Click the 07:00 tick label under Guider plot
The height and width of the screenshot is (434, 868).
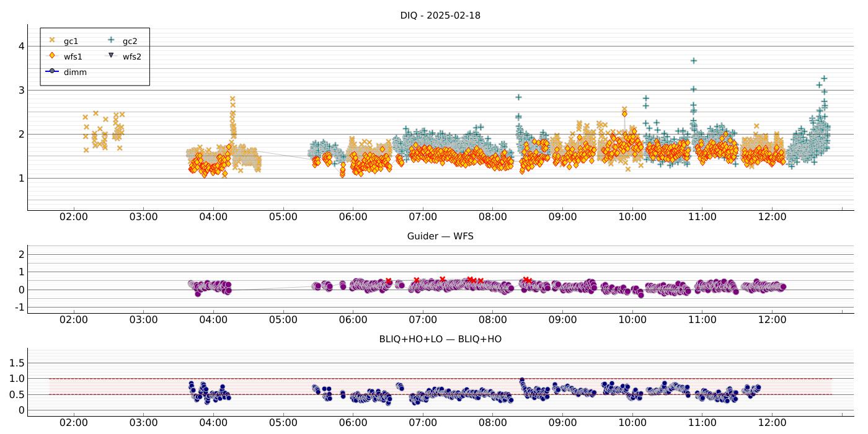[x=423, y=320]
